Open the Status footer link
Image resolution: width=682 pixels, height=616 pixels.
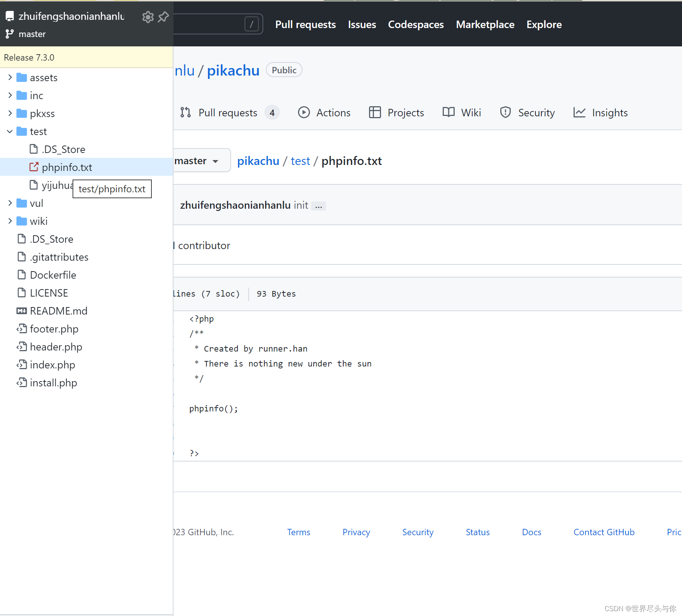[x=477, y=532]
